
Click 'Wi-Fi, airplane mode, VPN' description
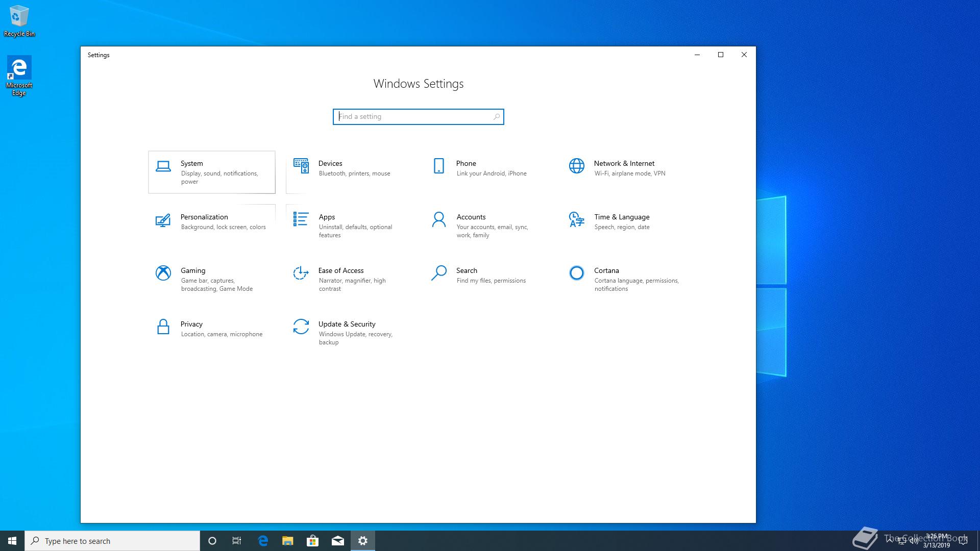tap(630, 173)
